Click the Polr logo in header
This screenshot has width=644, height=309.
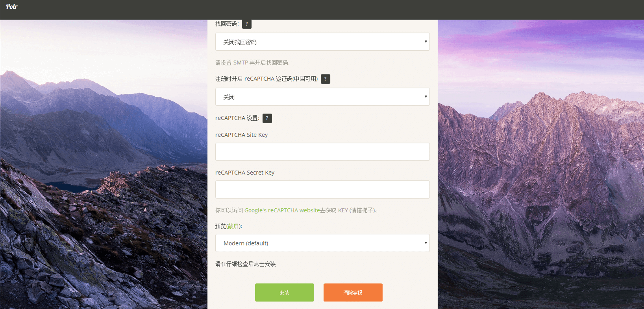[12, 6]
